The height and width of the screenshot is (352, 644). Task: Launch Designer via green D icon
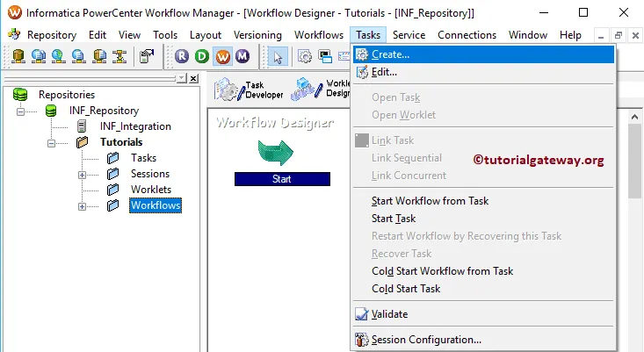pyautogui.click(x=202, y=56)
